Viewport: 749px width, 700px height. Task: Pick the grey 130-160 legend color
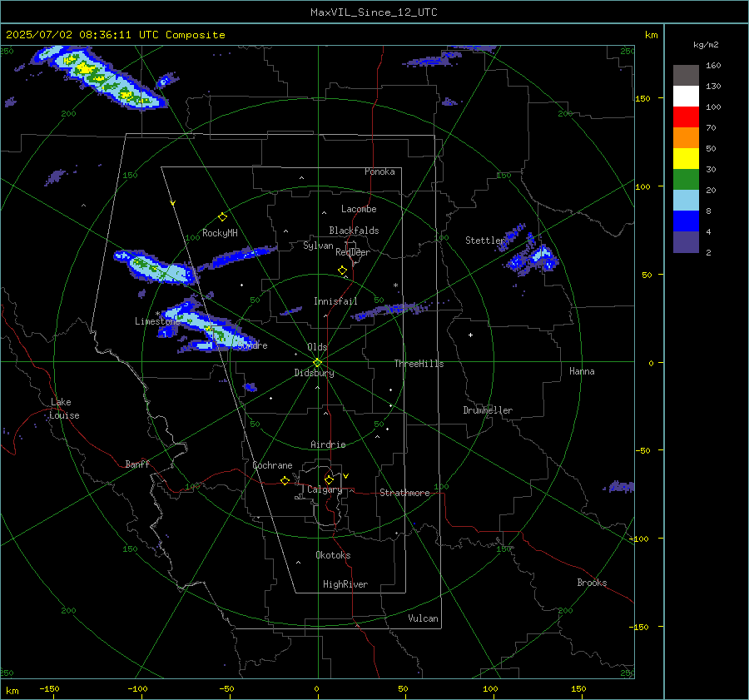[x=686, y=76]
